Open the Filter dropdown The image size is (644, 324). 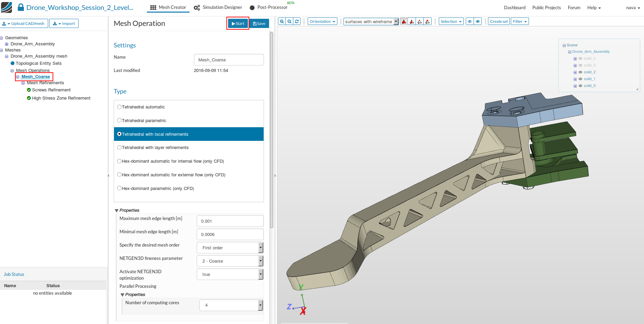click(x=520, y=21)
